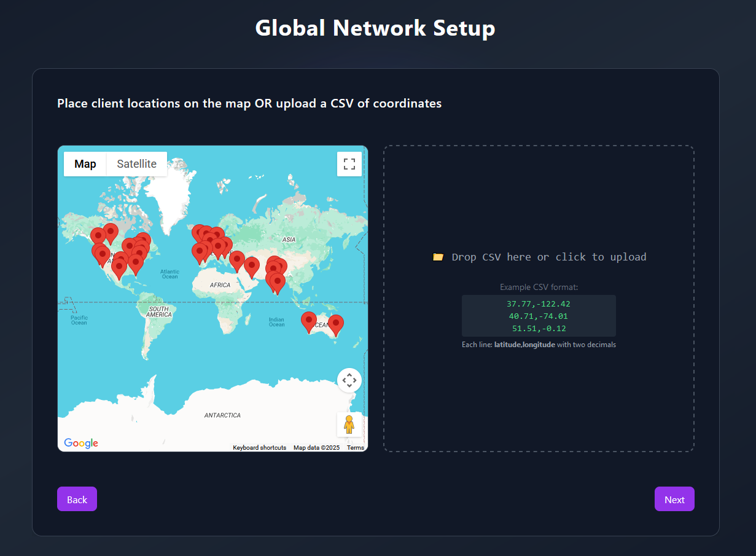This screenshot has width=756, height=556.
Task: Click the CSV drop zone to upload
Action: 539,299
